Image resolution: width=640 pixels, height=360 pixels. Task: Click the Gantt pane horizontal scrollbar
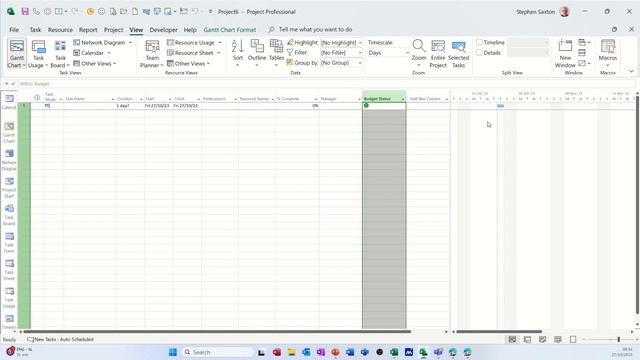pos(499,331)
